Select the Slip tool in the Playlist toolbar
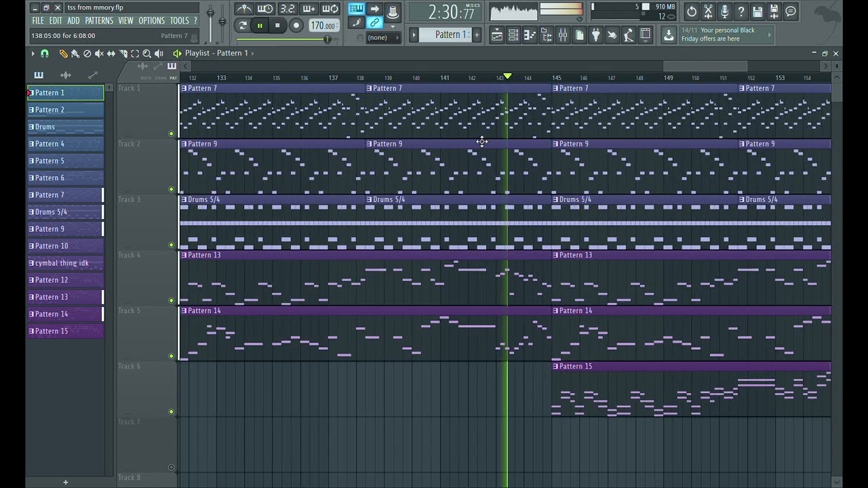The width and height of the screenshot is (868, 488). click(111, 54)
